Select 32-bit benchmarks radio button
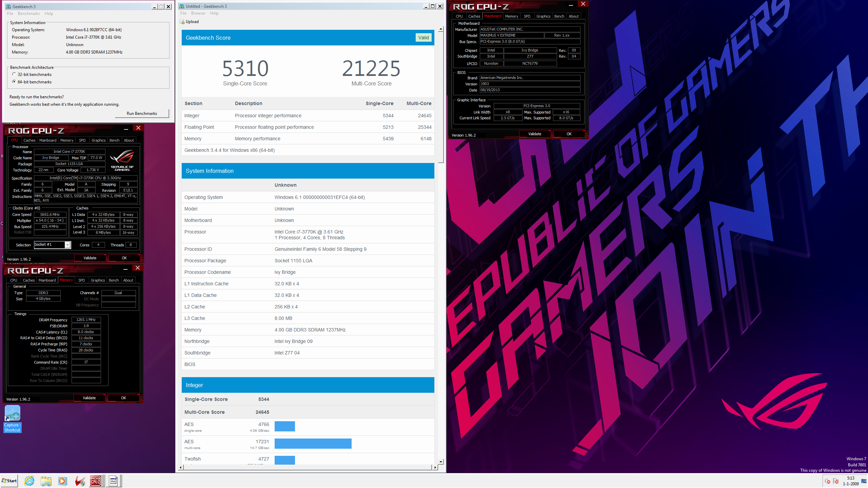The height and width of the screenshot is (488, 868). click(x=14, y=74)
